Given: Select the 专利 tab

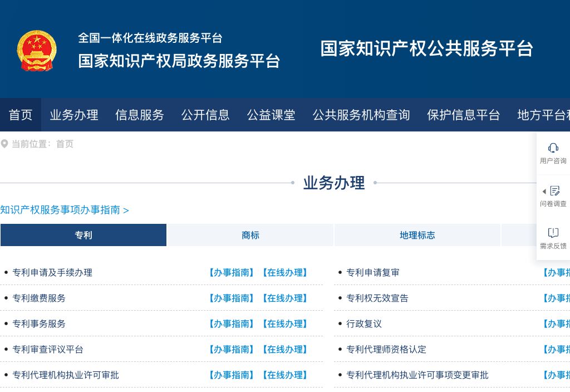Looking at the screenshot, I should 83,235.
